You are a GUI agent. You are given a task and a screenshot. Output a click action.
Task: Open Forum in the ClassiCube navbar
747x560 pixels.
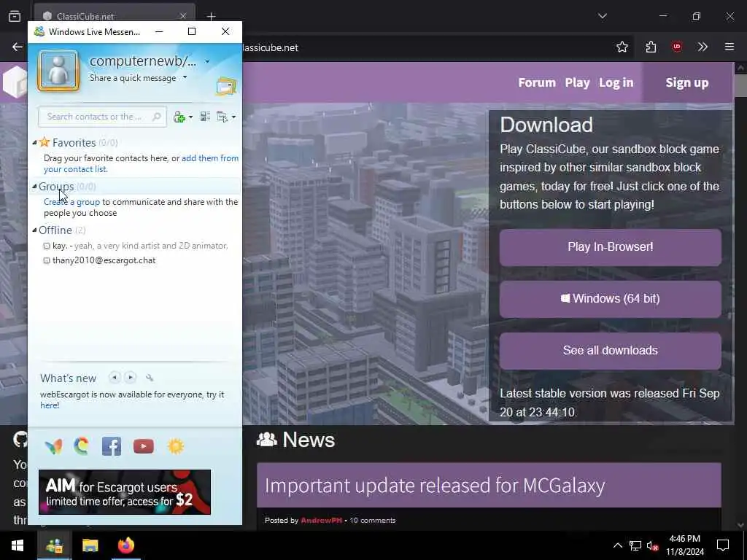[x=537, y=82]
